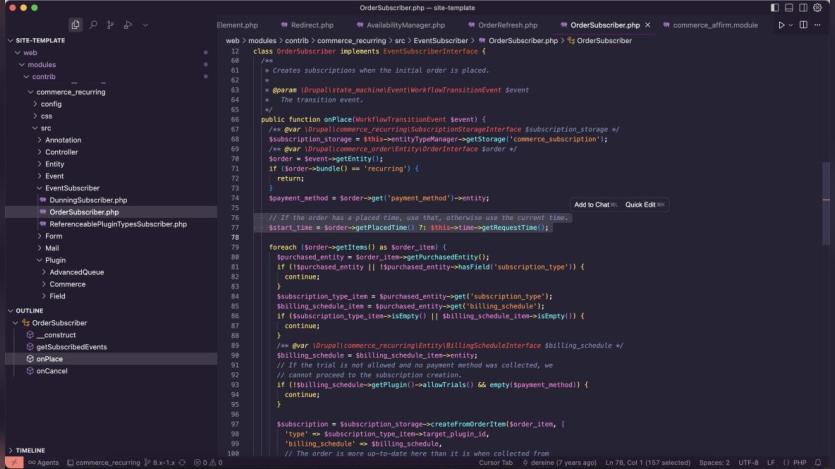Collapse the OUTLINE section
Viewport: 835px width, 469px height.
pyautogui.click(x=29, y=311)
